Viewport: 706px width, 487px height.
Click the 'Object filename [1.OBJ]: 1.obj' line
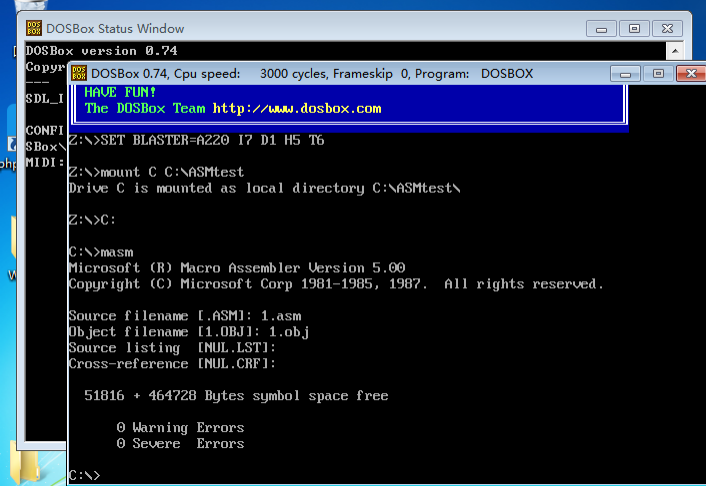(x=189, y=332)
